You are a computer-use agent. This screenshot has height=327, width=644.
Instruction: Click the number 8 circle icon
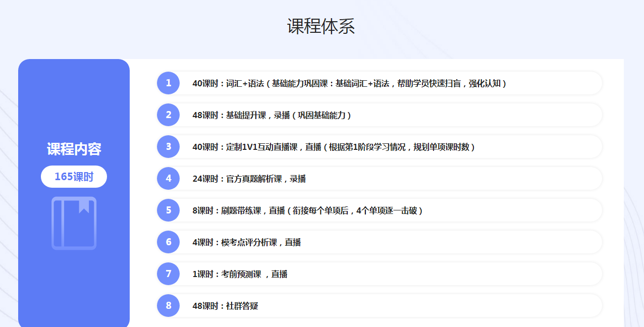168,306
